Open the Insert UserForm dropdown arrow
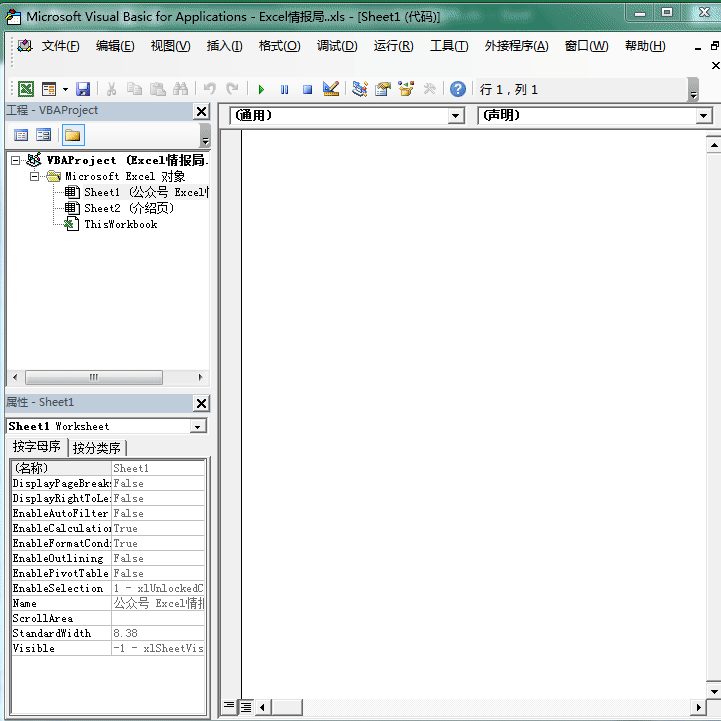Viewport: 721px width, 721px height. point(65,89)
